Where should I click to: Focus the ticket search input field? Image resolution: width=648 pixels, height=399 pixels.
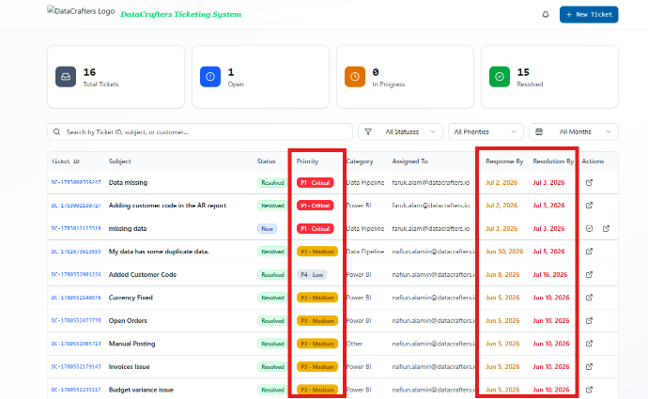point(200,132)
